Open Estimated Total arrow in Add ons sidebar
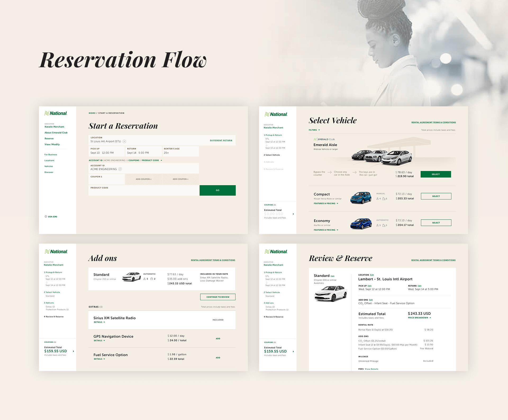This screenshot has height=420, width=508. click(73, 351)
